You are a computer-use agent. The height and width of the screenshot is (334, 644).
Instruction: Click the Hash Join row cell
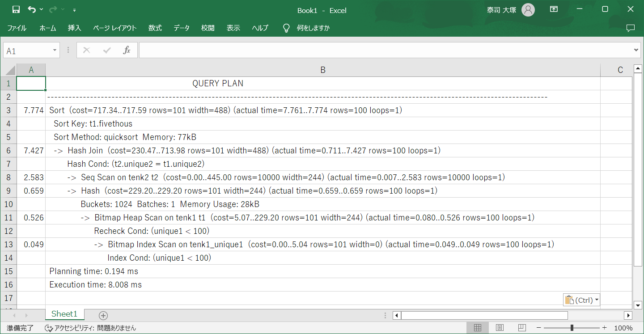click(323, 151)
